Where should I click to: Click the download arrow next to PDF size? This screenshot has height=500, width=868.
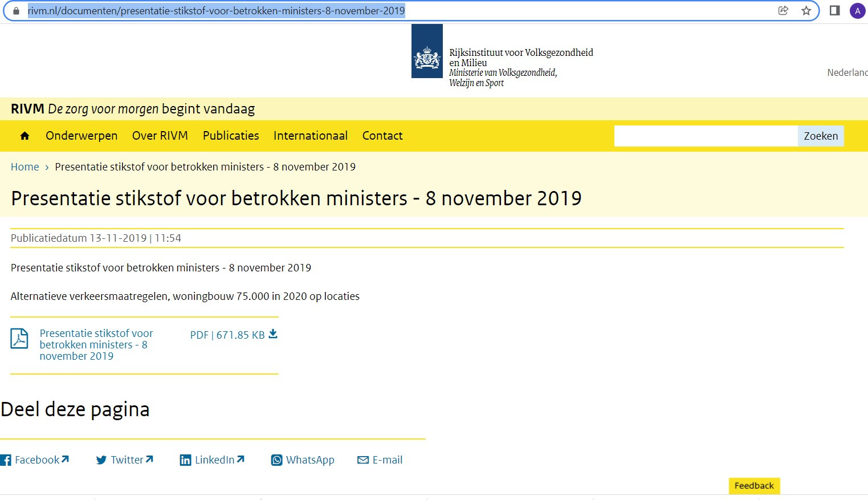tap(274, 335)
